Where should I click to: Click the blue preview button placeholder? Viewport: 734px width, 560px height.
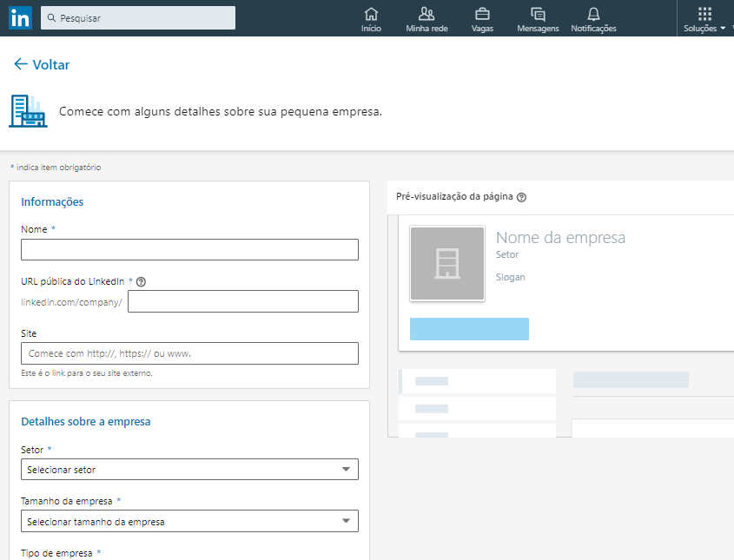click(470, 329)
